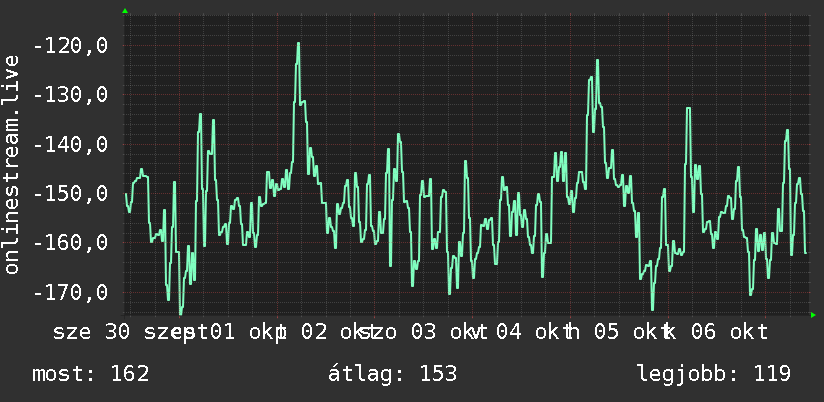Click the 'legjobb: 119' best value text
Screen dimensions: 824x402
point(714,374)
